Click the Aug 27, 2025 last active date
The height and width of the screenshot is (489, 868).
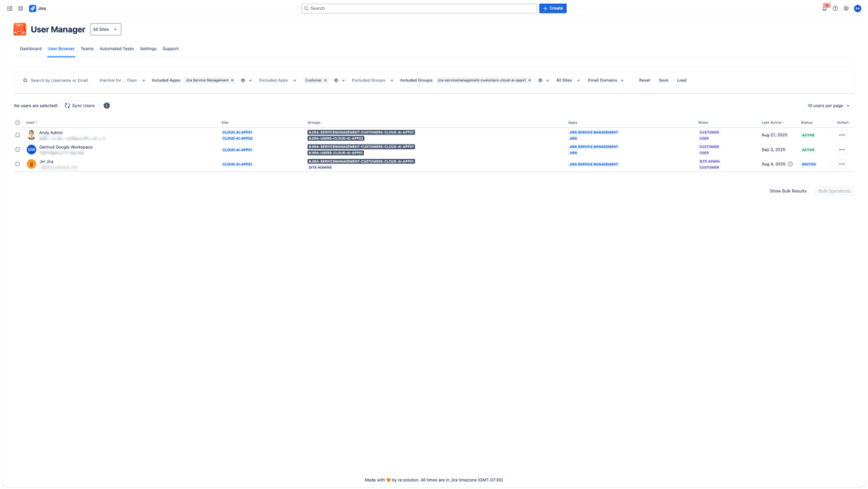coord(775,135)
